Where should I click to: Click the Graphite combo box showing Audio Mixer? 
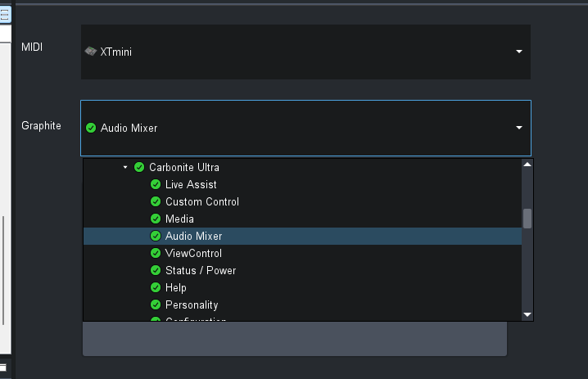pos(295,128)
